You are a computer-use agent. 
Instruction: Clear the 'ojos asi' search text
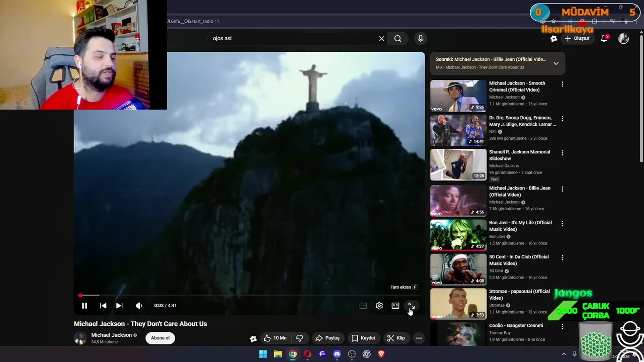pyautogui.click(x=381, y=39)
